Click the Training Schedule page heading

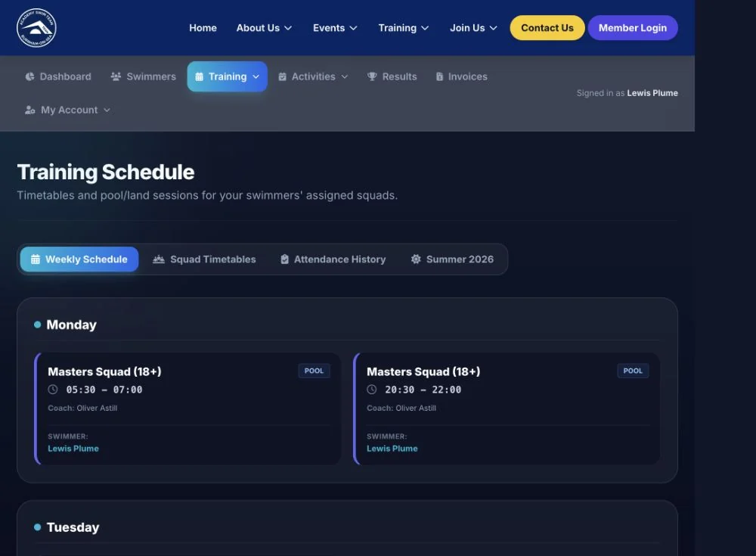(106, 172)
